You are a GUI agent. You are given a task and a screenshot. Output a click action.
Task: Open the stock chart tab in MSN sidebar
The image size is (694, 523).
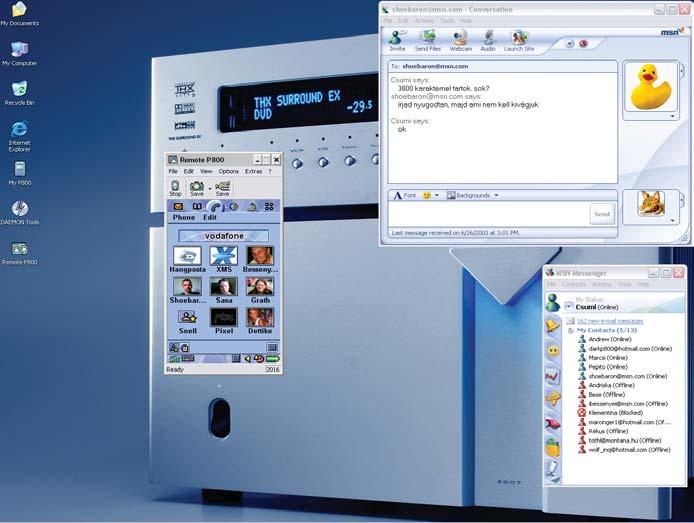[x=552, y=377]
